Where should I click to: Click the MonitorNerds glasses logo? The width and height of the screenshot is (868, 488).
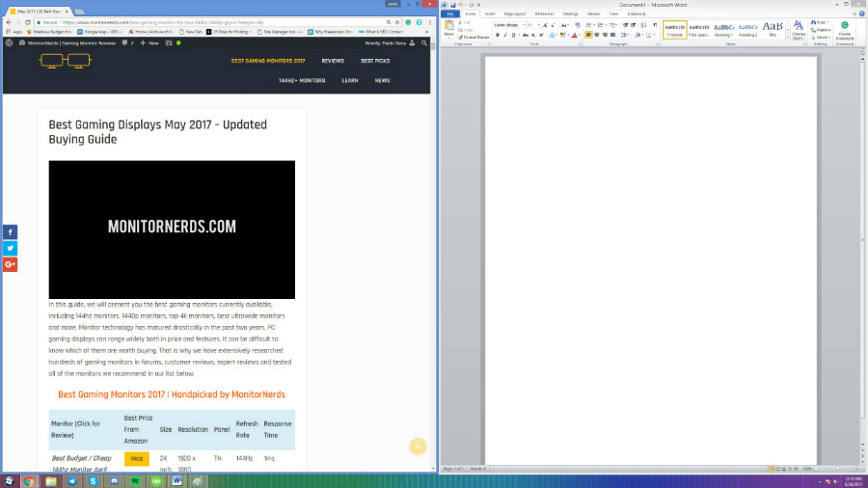pos(66,61)
